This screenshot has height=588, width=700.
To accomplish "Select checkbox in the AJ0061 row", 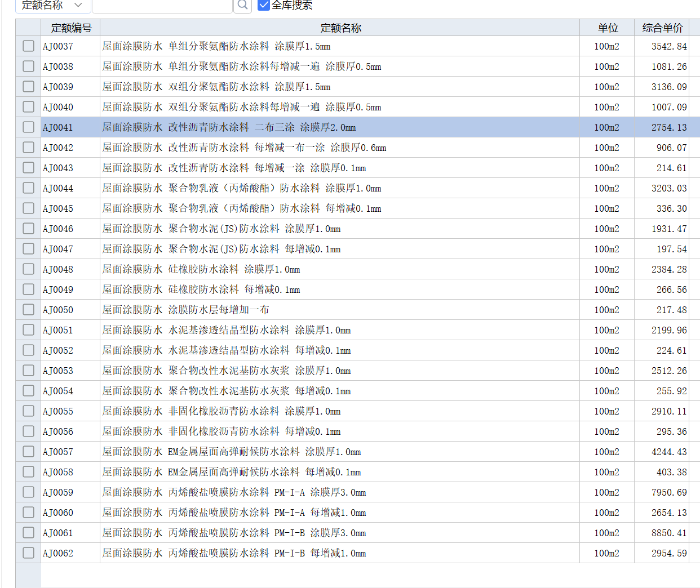I will point(28,533).
